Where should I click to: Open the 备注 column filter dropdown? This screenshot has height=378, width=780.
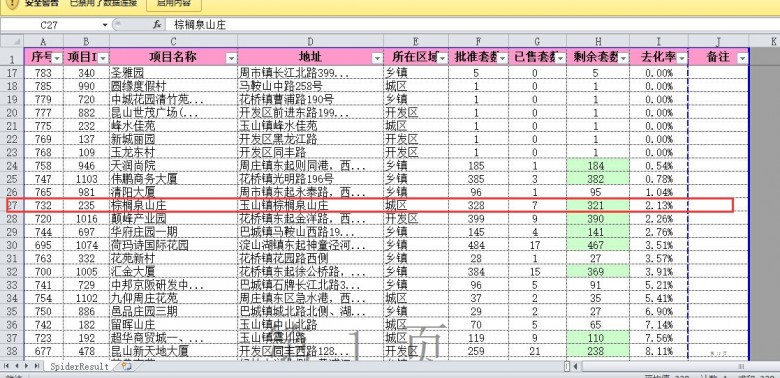[742, 59]
